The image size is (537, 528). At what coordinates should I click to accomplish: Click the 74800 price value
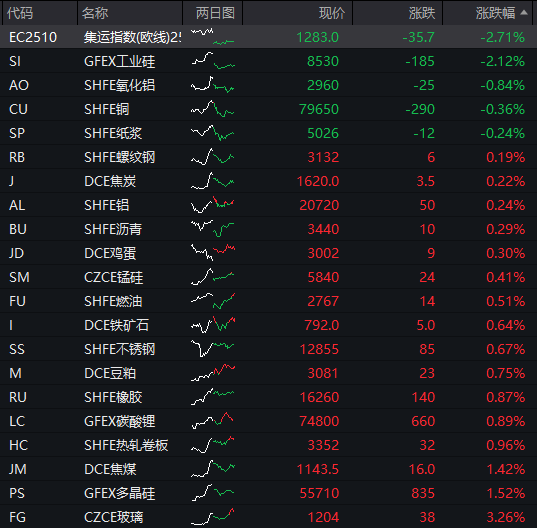(x=319, y=421)
